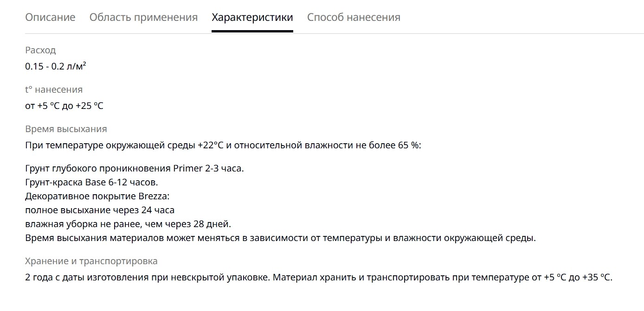This screenshot has width=644, height=311.
Task: Click the Расход heading
Action: [x=40, y=50]
